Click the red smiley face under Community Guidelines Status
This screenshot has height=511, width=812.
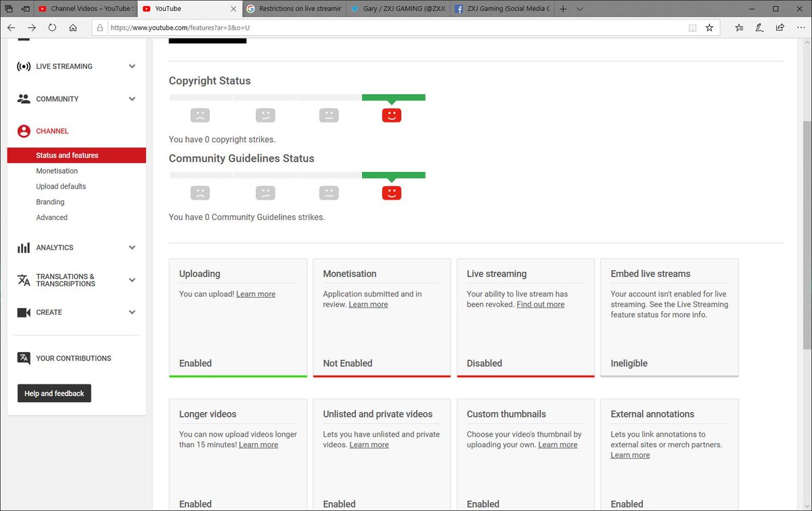coord(392,193)
